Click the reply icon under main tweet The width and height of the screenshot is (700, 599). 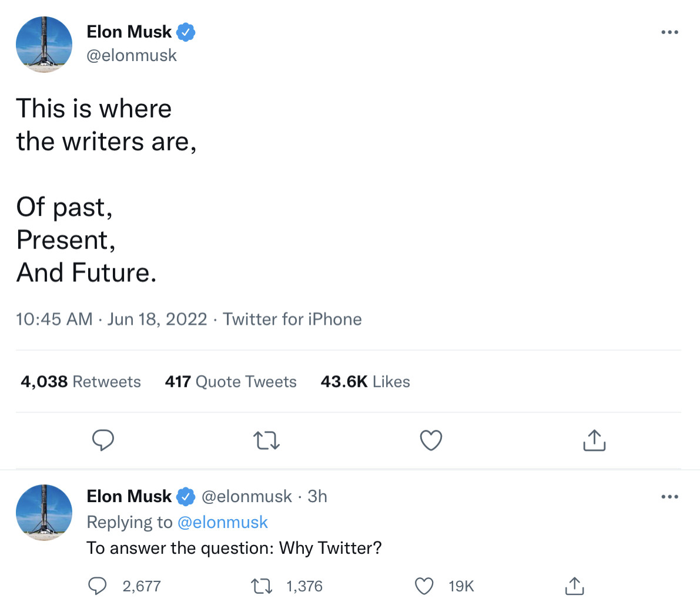[103, 440]
